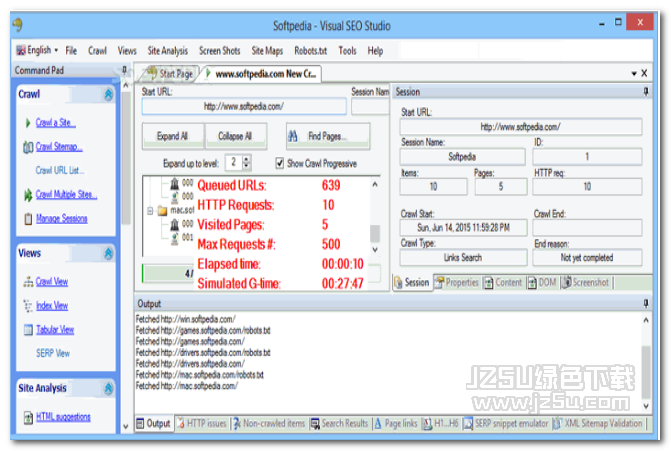The height and width of the screenshot is (451, 671).
Task: Open the Help menu
Action: (x=375, y=51)
